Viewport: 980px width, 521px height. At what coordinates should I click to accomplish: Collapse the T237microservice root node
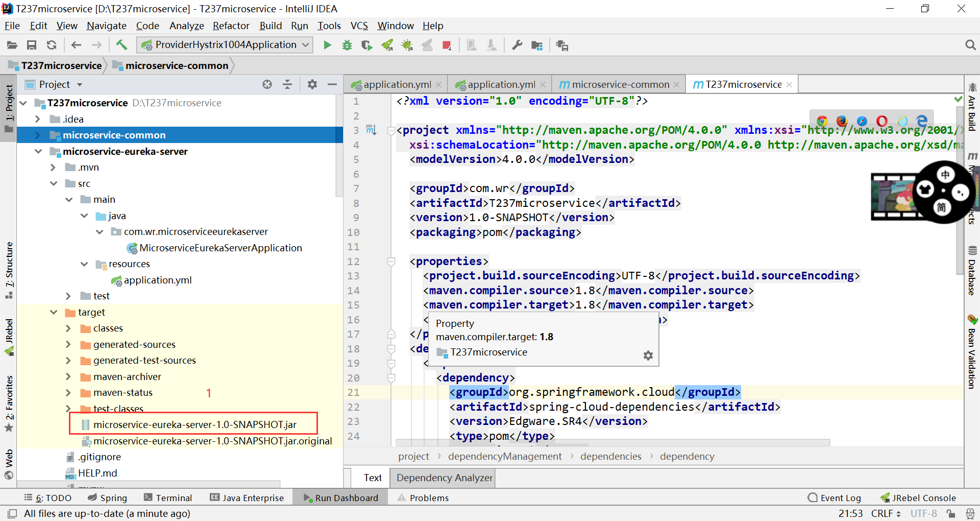click(x=23, y=103)
